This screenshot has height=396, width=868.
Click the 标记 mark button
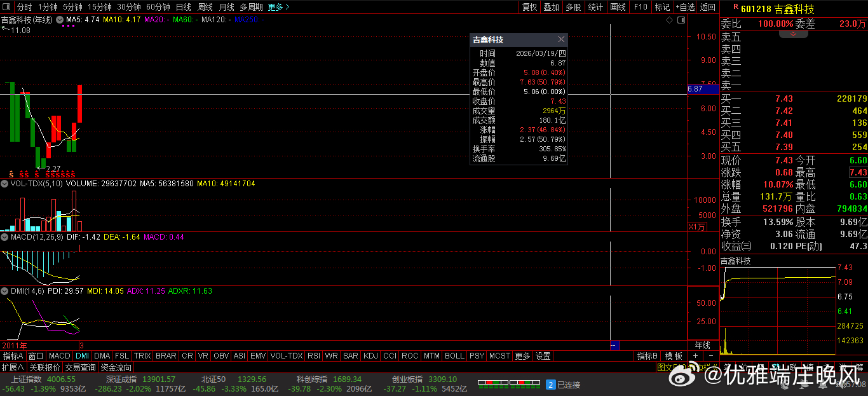tap(662, 7)
